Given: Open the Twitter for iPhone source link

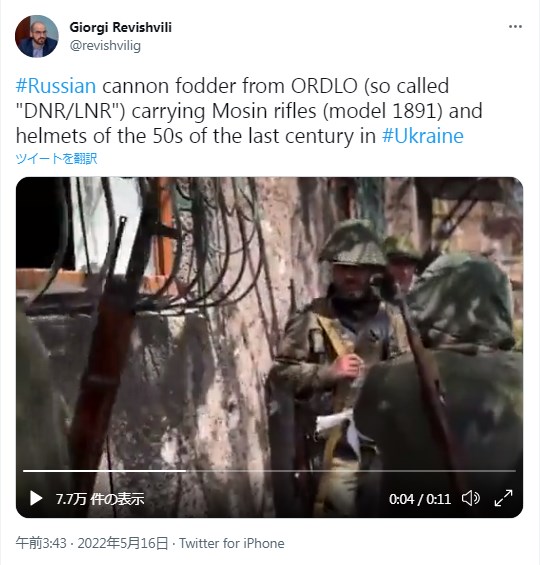Looking at the screenshot, I should coord(232,543).
